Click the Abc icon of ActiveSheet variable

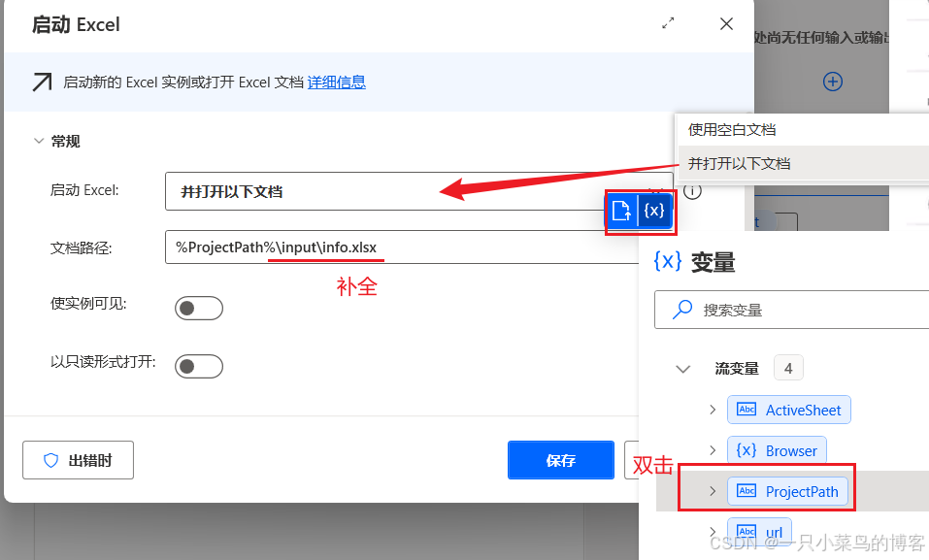[747, 410]
